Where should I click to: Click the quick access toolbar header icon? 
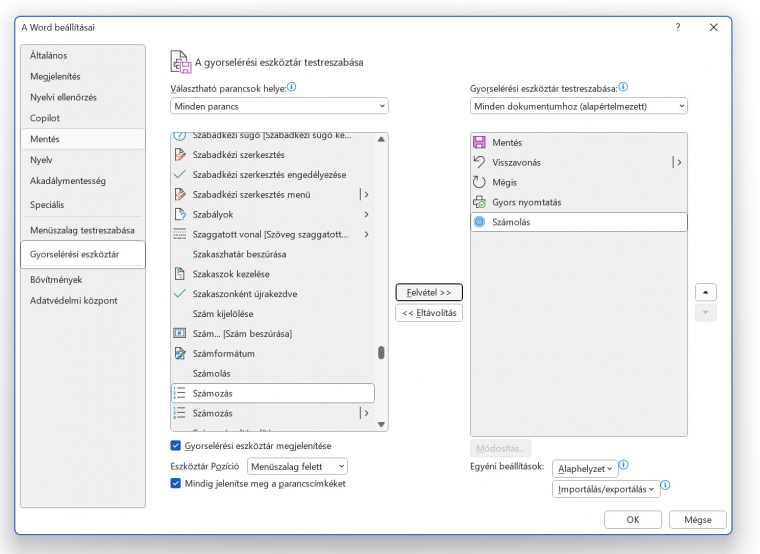pos(181,62)
